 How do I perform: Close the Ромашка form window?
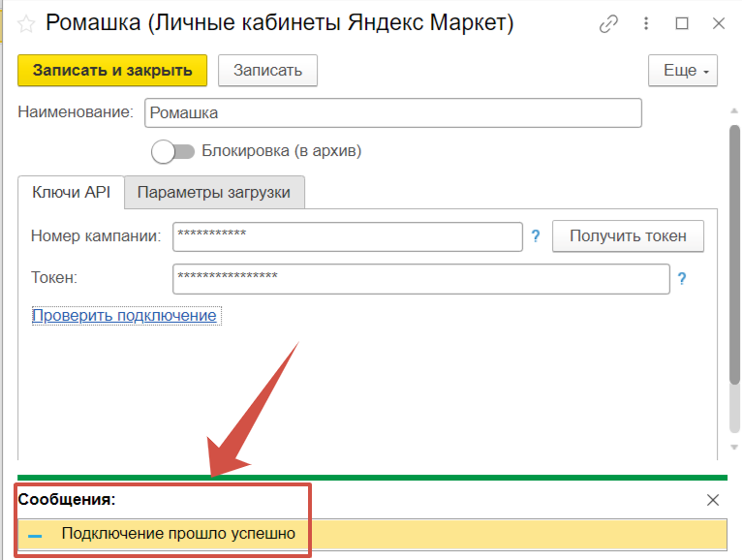point(718,23)
